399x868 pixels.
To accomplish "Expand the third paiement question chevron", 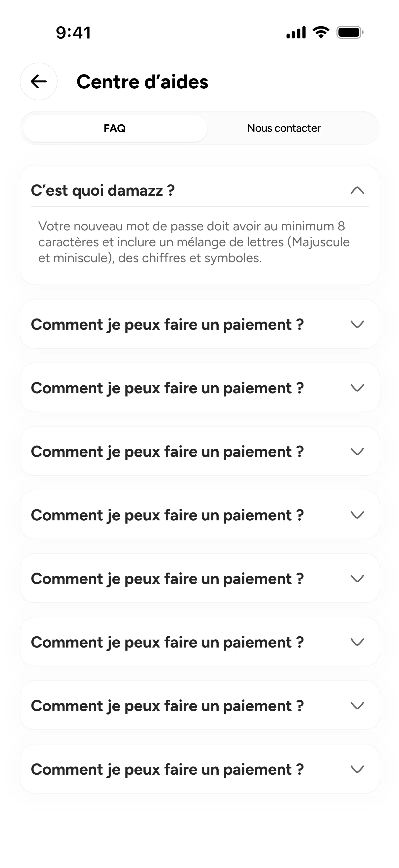I will click(x=357, y=452).
